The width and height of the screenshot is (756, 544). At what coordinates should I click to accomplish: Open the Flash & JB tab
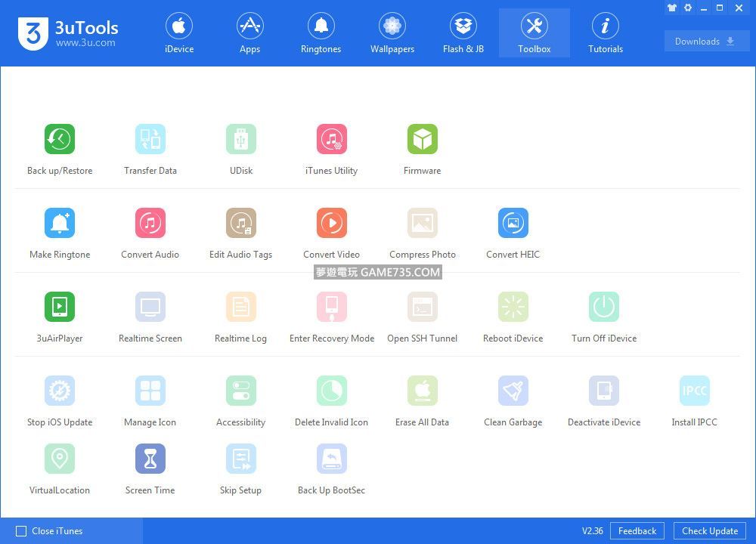coord(463,33)
